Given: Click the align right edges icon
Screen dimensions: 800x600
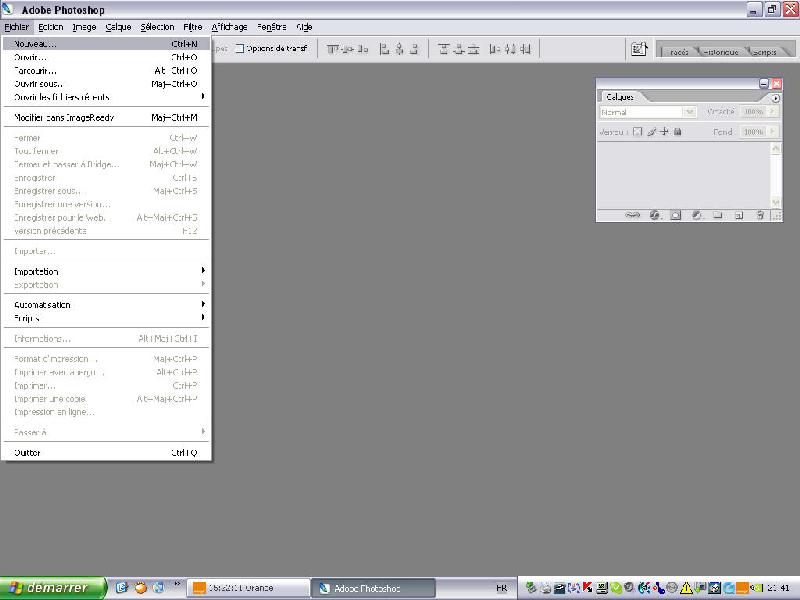Looking at the screenshot, I should 414,49.
